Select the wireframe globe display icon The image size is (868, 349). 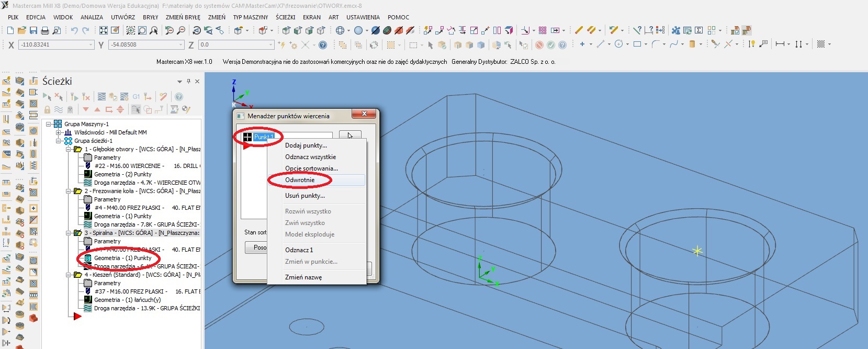340,30
